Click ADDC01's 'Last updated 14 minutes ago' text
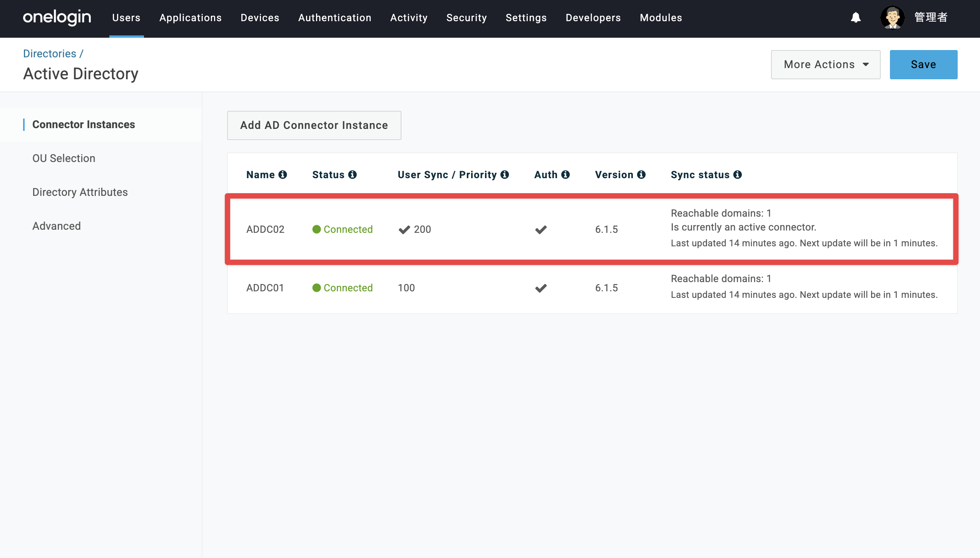Image resolution: width=980 pixels, height=558 pixels. (x=733, y=295)
